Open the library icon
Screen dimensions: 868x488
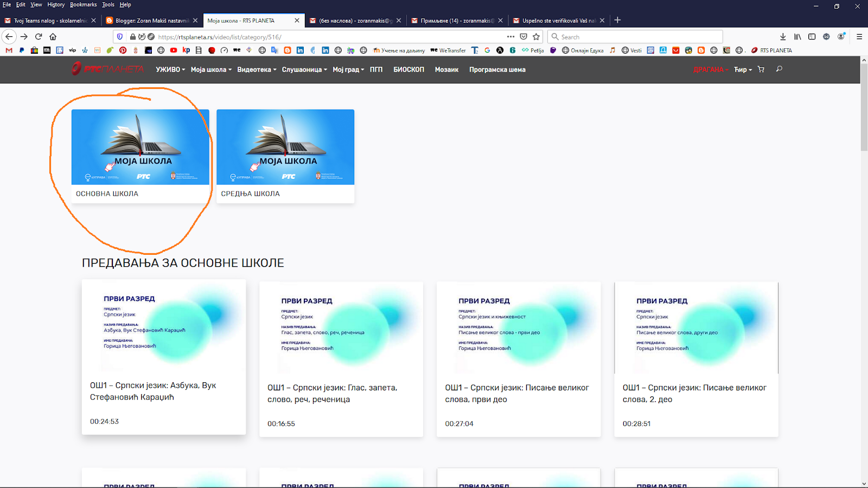(797, 37)
